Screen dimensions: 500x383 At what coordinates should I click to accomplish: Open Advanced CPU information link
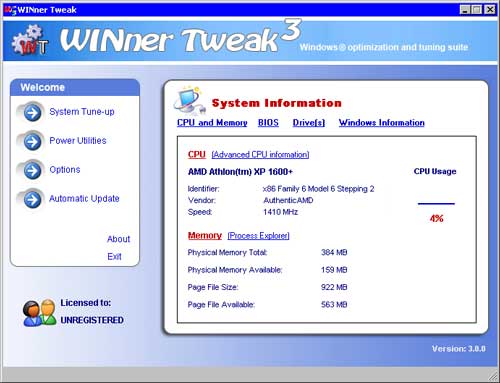coord(260,155)
